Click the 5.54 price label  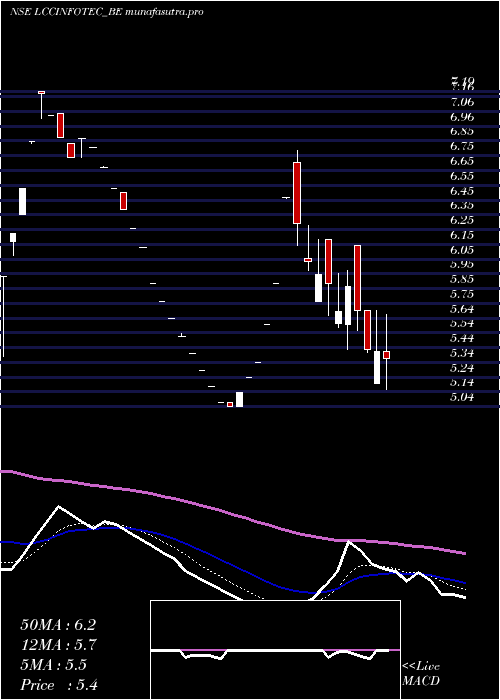[462, 323]
